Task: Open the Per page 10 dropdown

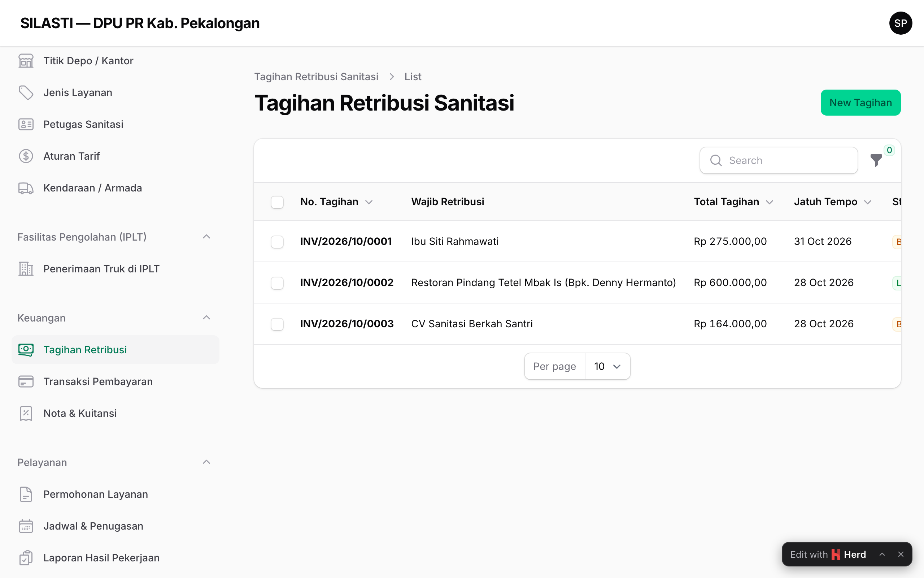Action: click(607, 366)
